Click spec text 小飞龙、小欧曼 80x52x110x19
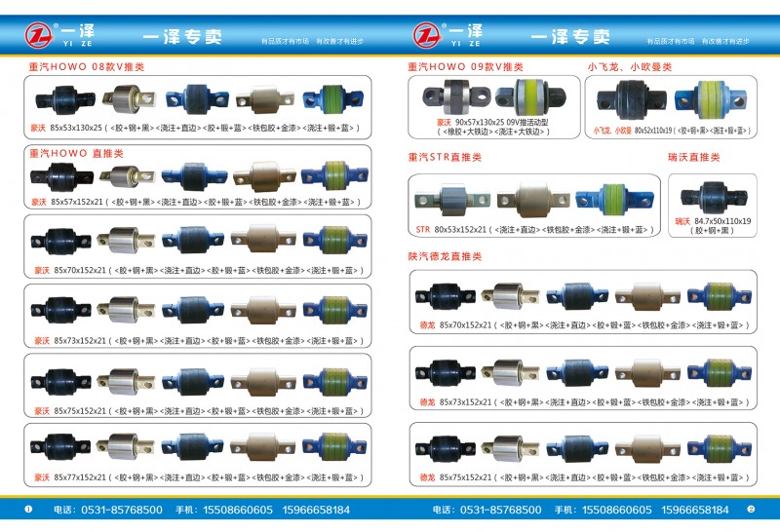The height and width of the screenshot is (532, 780). pyautogui.click(x=632, y=131)
